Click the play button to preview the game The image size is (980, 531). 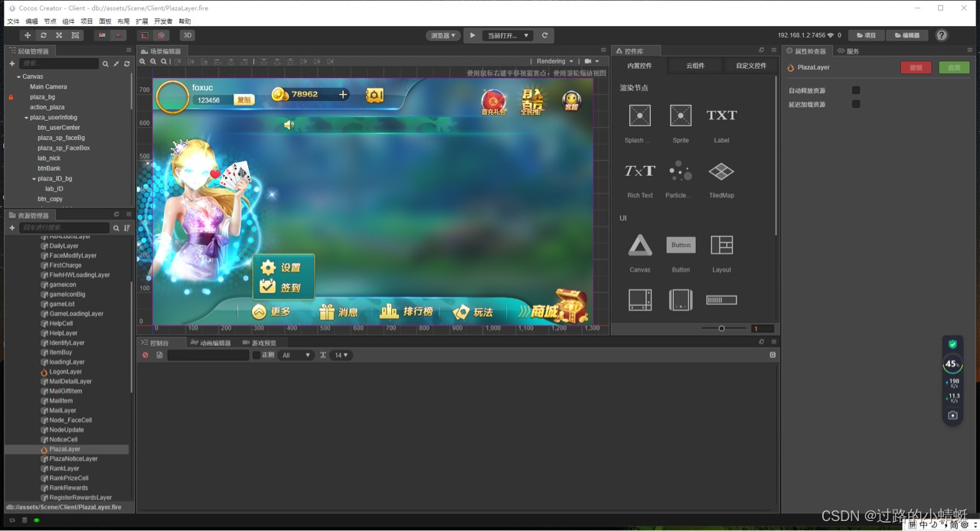tap(472, 35)
